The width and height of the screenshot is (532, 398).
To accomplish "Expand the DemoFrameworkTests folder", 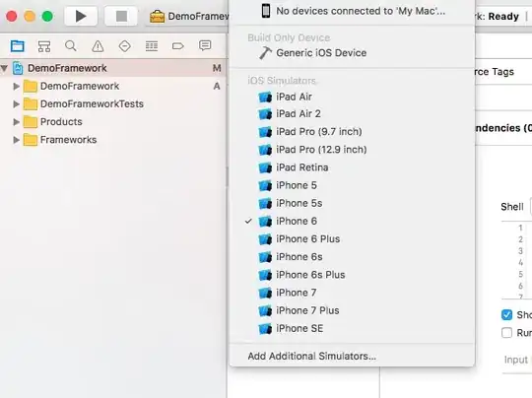I will [x=16, y=103].
